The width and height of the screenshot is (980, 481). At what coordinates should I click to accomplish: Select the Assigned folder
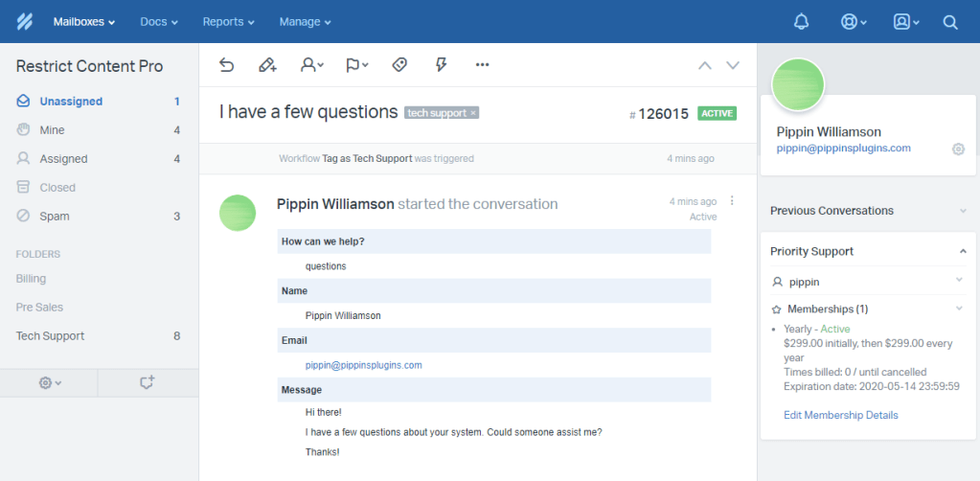(x=99, y=159)
